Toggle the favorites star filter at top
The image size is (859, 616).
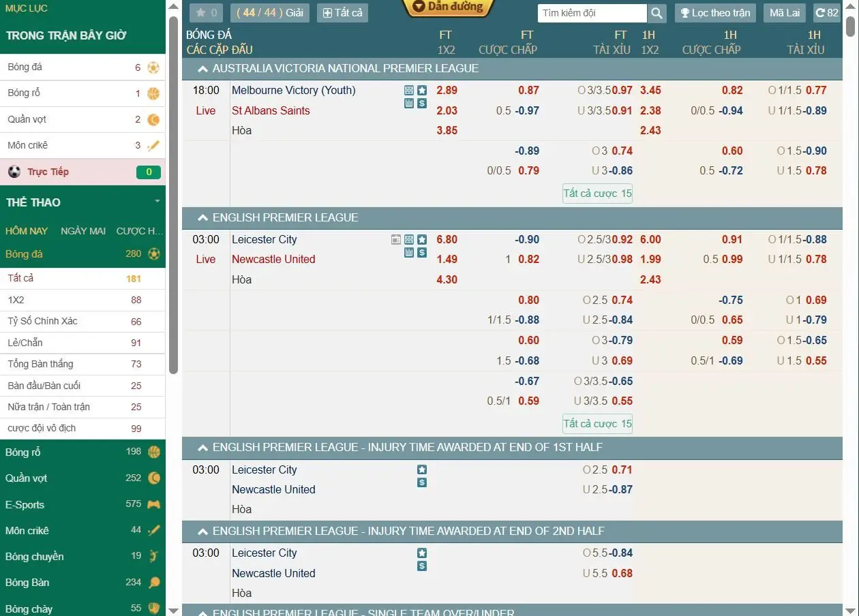(206, 13)
